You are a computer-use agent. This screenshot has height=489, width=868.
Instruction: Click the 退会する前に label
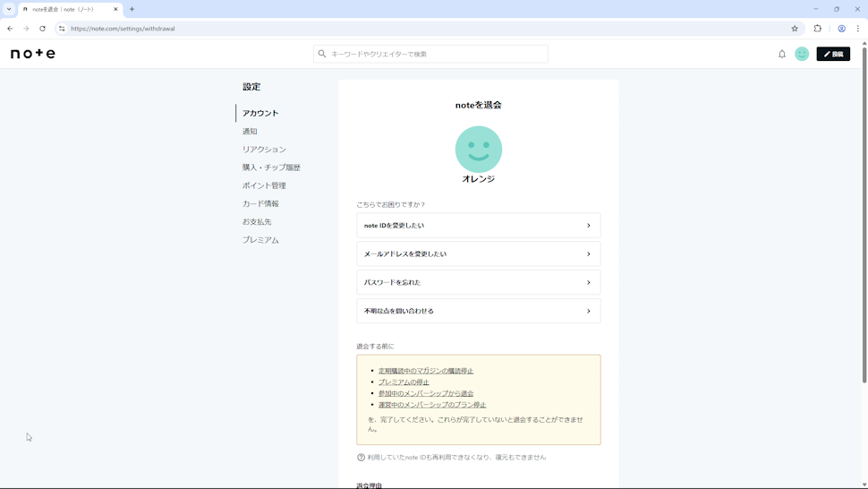tap(375, 346)
